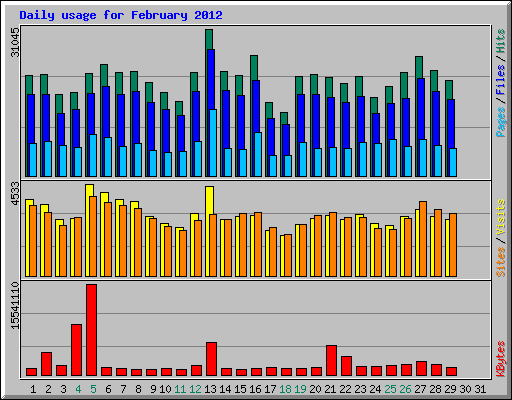Viewport: 512px width, 400px height.
Task: Click the 1554110 KBytes axis value
Action: click(15, 306)
